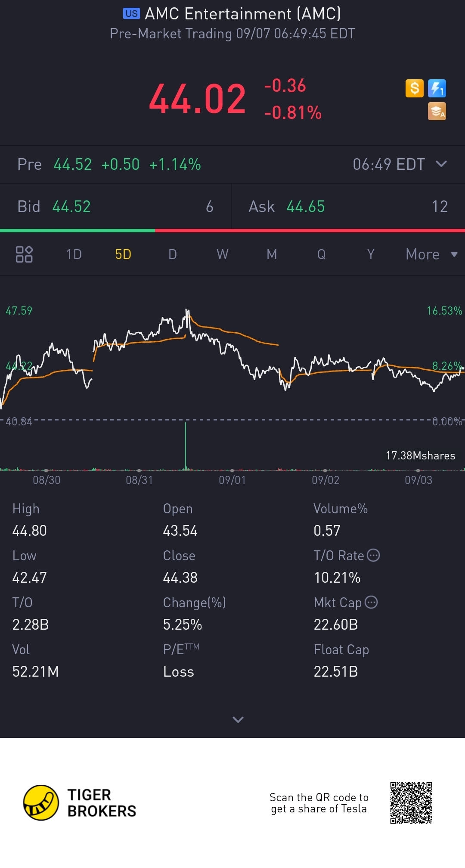
Task: Tap the bid-ask ratio bar
Action: click(232, 231)
